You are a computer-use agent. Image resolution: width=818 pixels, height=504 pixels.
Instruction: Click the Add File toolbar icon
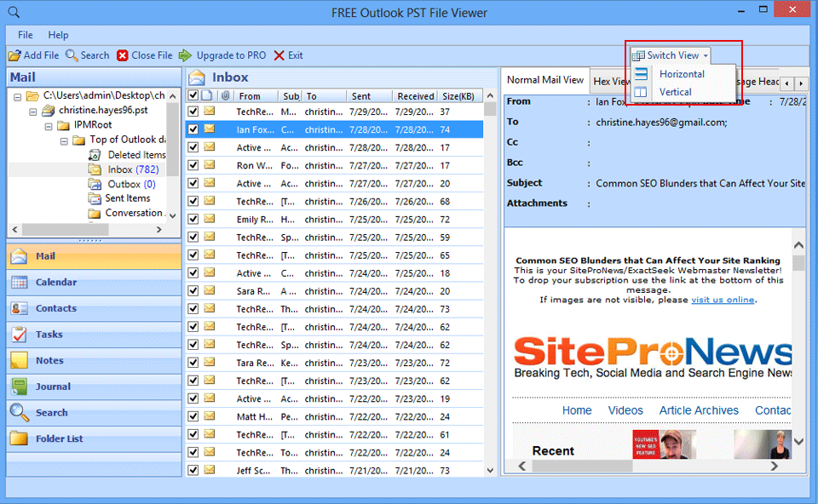[14, 55]
